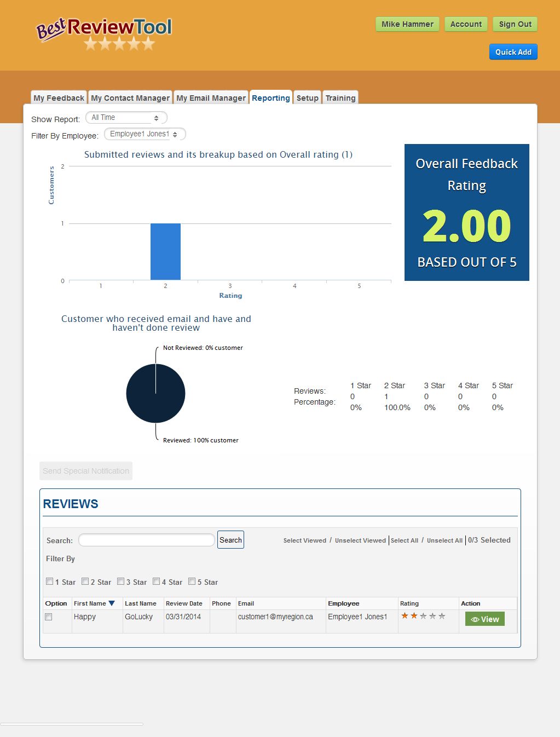Screen dimensions: 560x737
Task: Check the 3 Star filter box
Action: pos(121,581)
